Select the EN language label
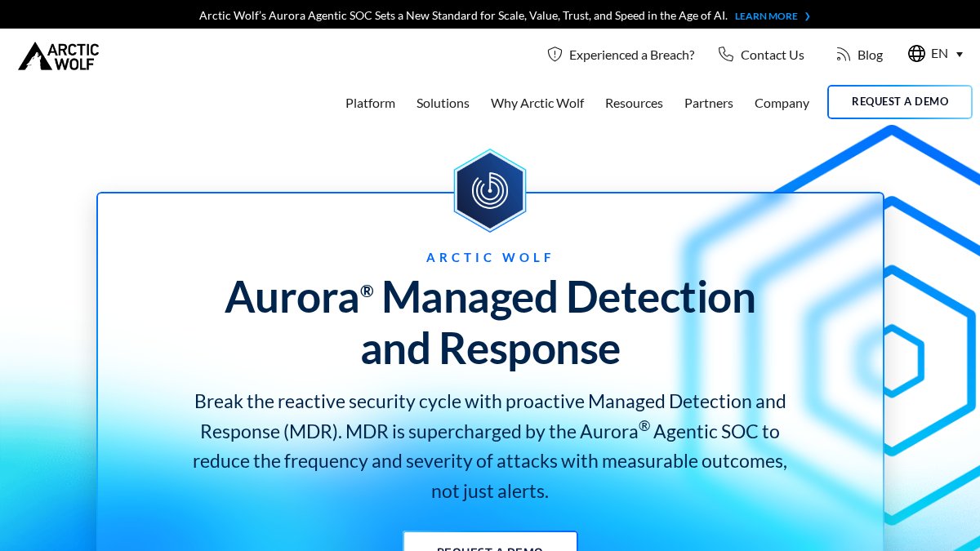 pyautogui.click(x=939, y=54)
